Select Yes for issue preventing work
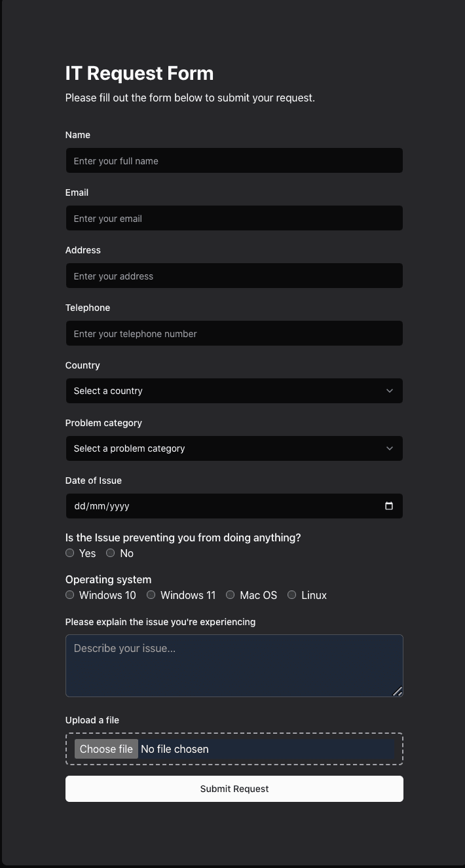The width and height of the screenshot is (465, 868). tap(69, 552)
